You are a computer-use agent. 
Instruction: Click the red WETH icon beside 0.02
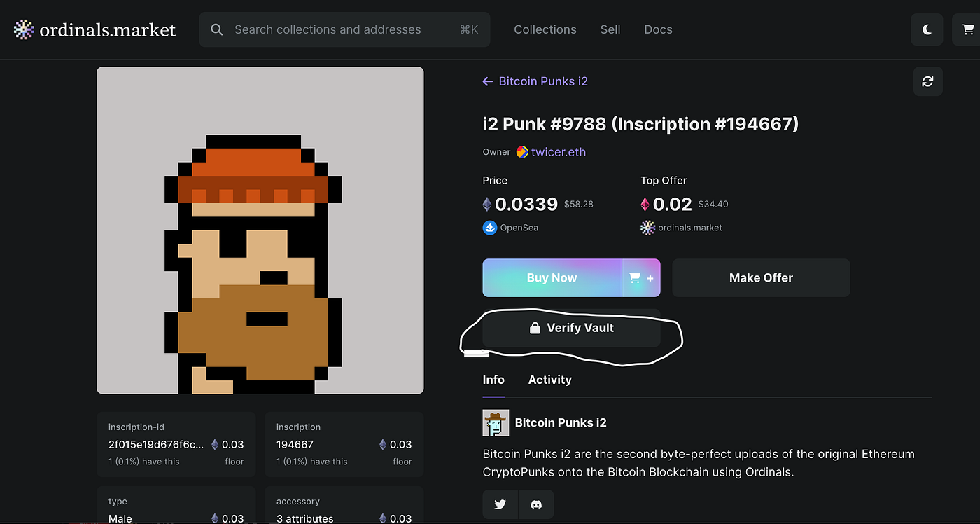[x=645, y=205]
